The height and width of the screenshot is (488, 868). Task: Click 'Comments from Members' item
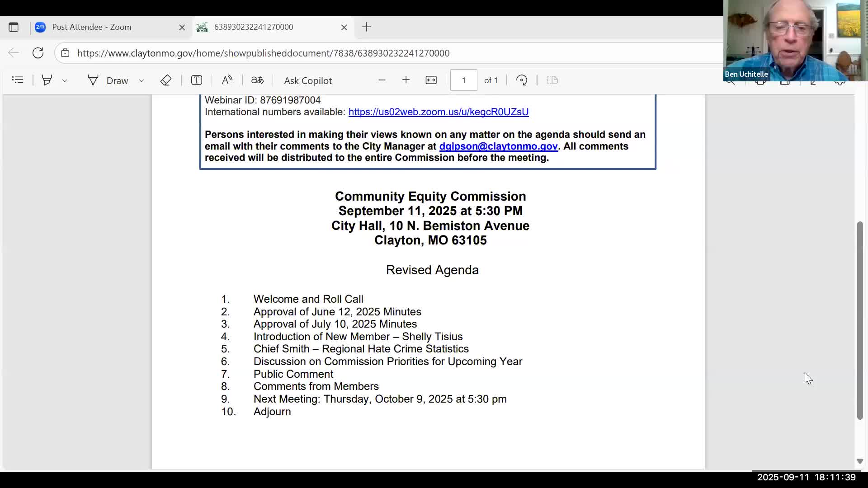pos(316,386)
